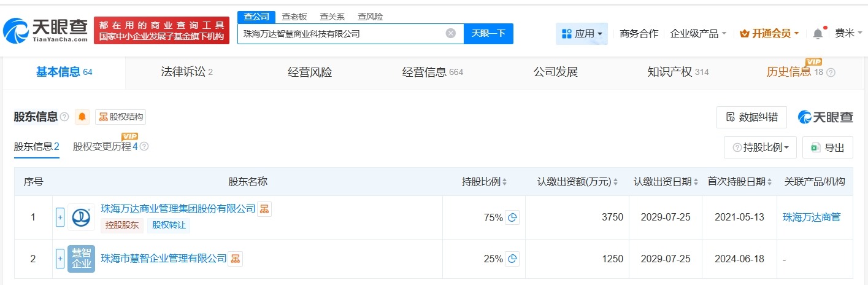Open user menu 费米

click(x=849, y=34)
